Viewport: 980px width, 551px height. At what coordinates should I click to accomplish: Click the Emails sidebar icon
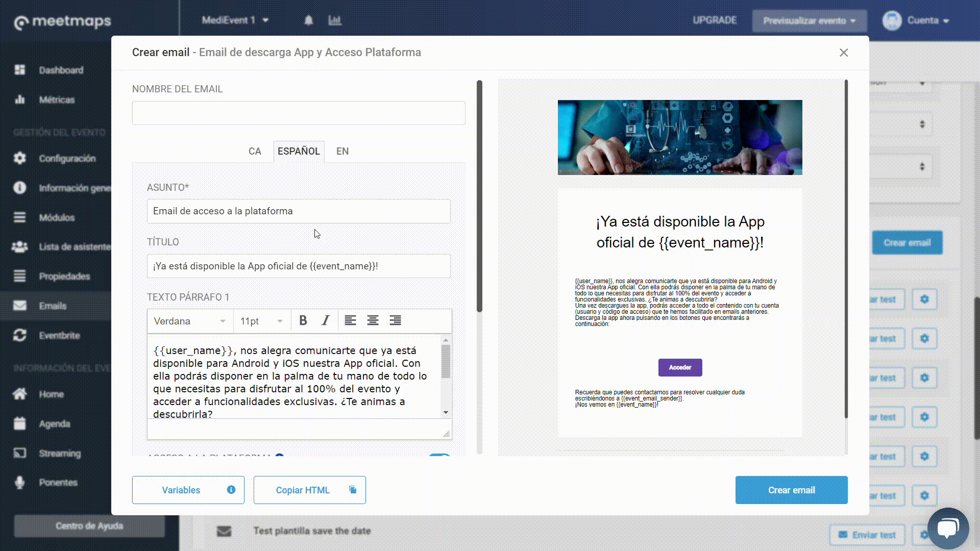tap(19, 306)
